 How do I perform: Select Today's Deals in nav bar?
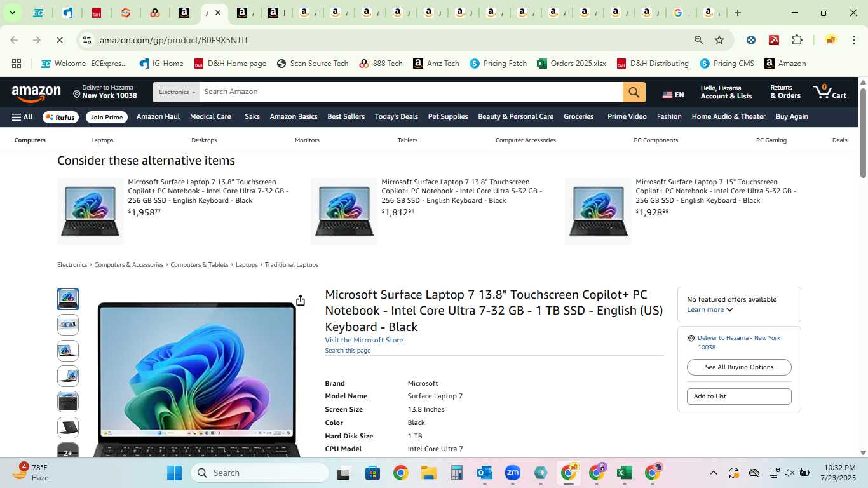pyautogui.click(x=397, y=117)
